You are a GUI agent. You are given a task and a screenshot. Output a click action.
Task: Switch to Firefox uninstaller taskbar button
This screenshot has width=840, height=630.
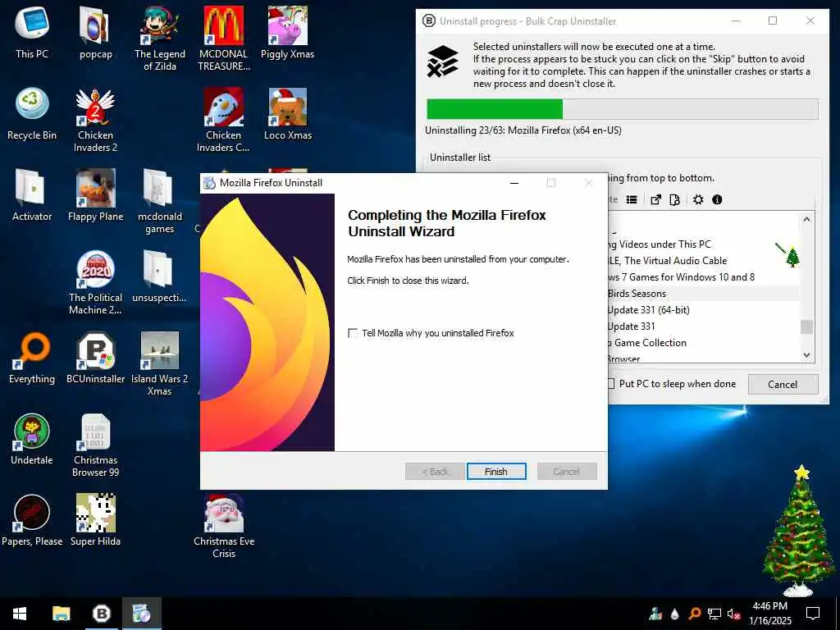(142, 614)
